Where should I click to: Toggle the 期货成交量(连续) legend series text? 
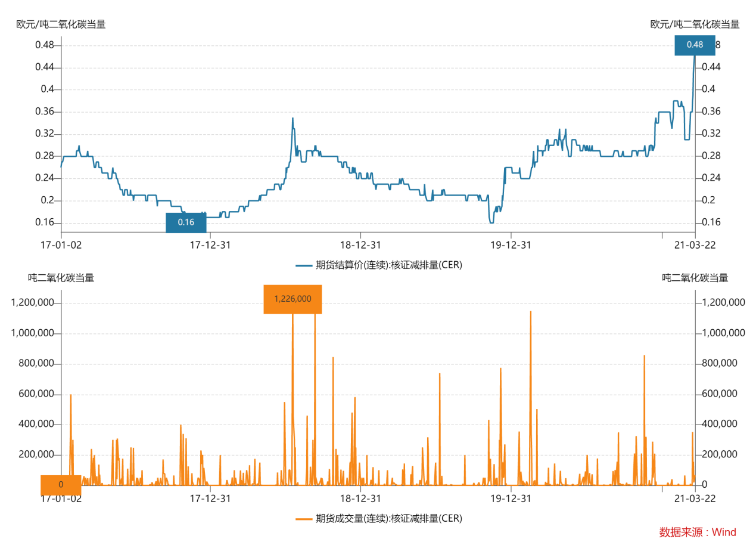pyautogui.click(x=388, y=519)
